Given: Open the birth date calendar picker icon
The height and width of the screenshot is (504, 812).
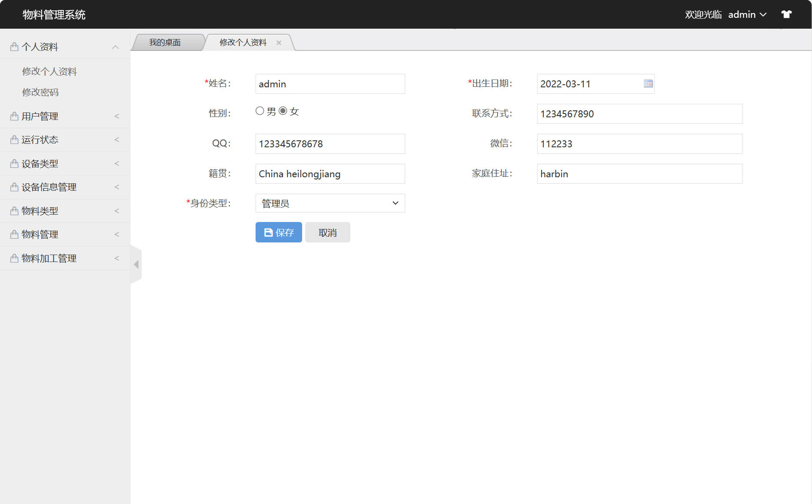Looking at the screenshot, I should [x=648, y=83].
